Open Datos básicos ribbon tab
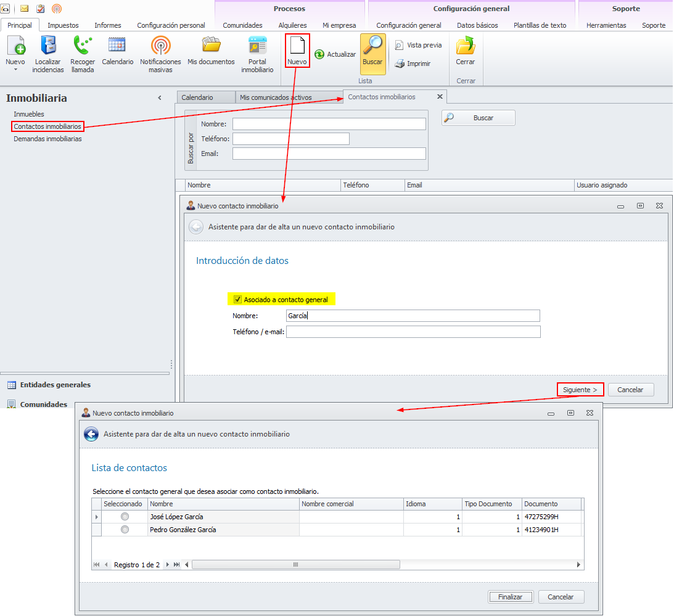Image resolution: width=674 pixels, height=616 pixels. (477, 25)
